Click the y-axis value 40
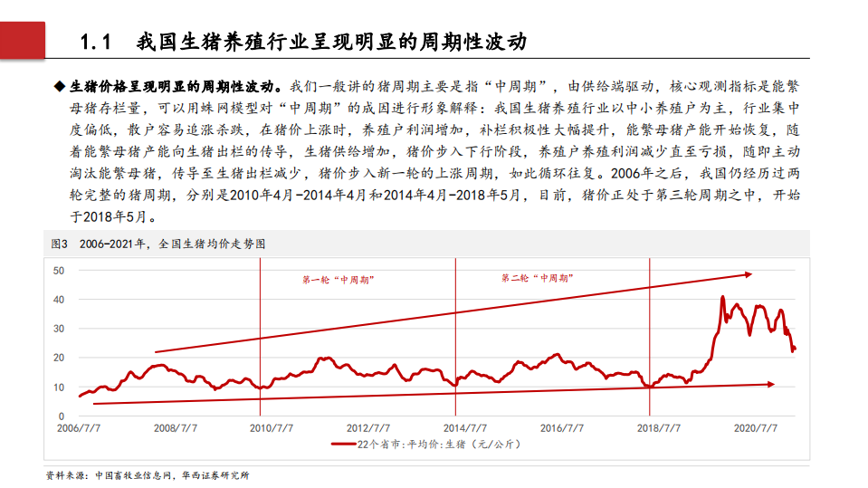This screenshot has height=488, width=868. coord(59,300)
